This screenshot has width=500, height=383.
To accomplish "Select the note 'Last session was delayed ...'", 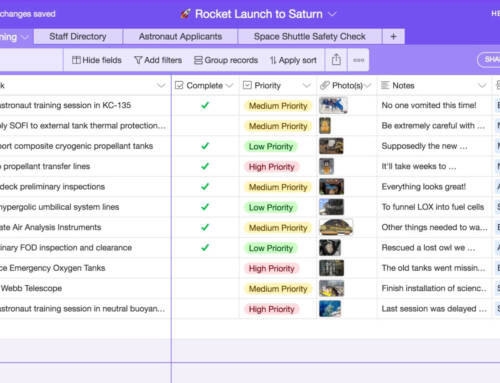I will coord(434,309).
